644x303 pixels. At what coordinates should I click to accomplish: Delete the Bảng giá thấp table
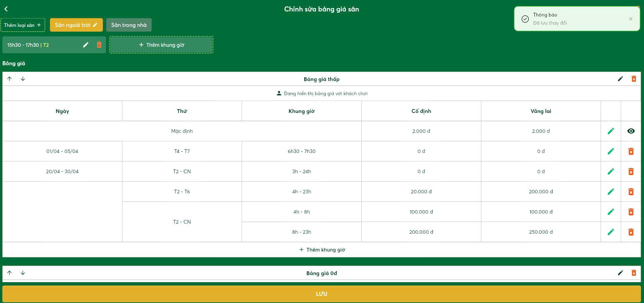click(634, 79)
